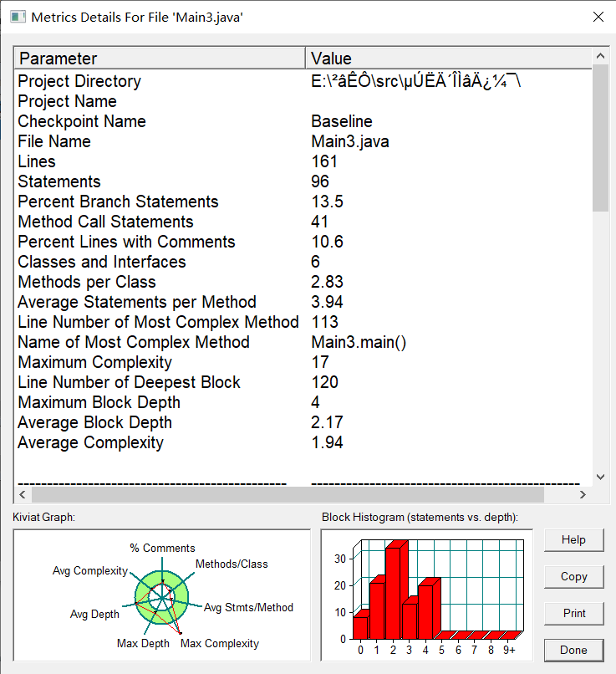The image size is (616, 674).
Task: Click the 113 value
Action: point(325,322)
